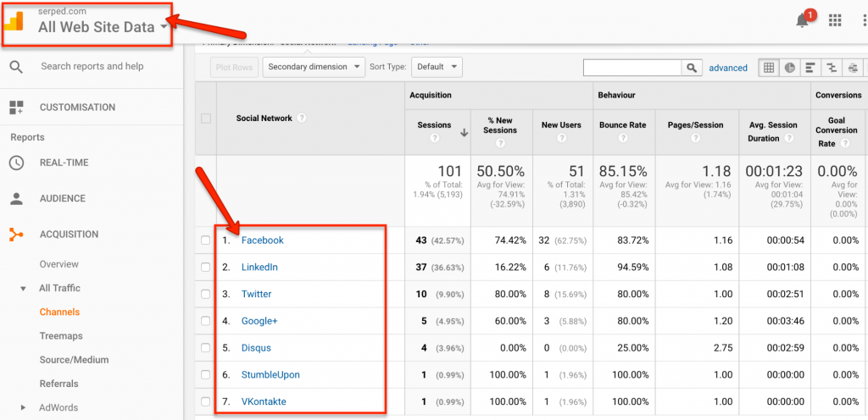The width and height of the screenshot is (868, 420).
Task: Switch to the comparison view icon
Action: pos(832,68)
